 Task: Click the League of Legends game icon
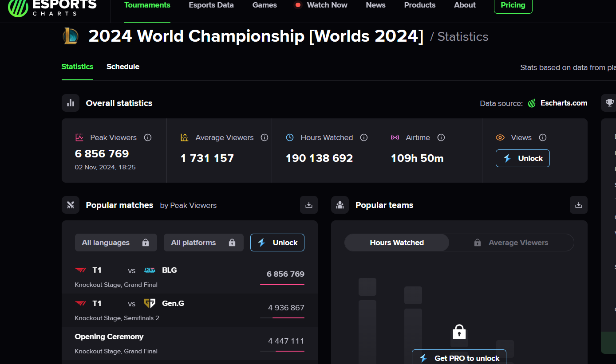[71, 36]
